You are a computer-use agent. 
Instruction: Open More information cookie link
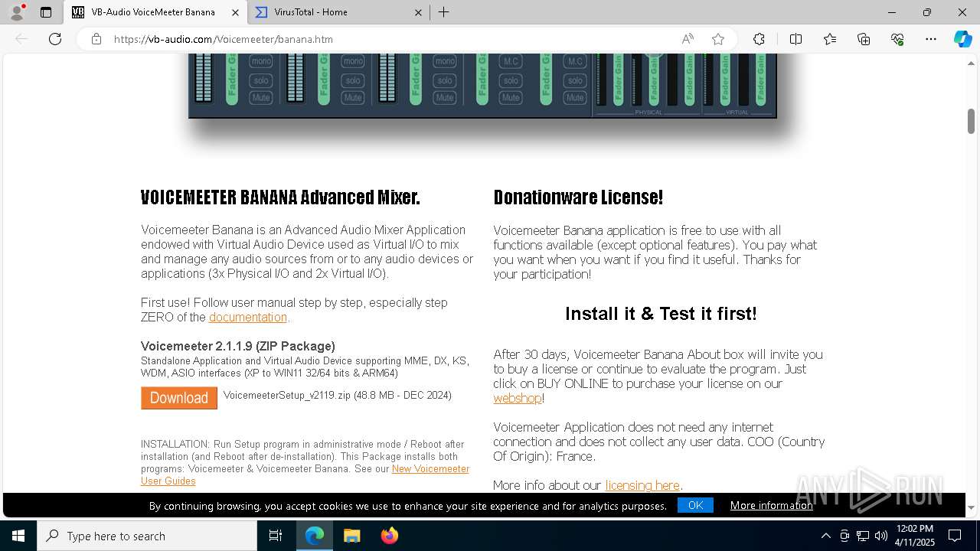click(772, 505)
